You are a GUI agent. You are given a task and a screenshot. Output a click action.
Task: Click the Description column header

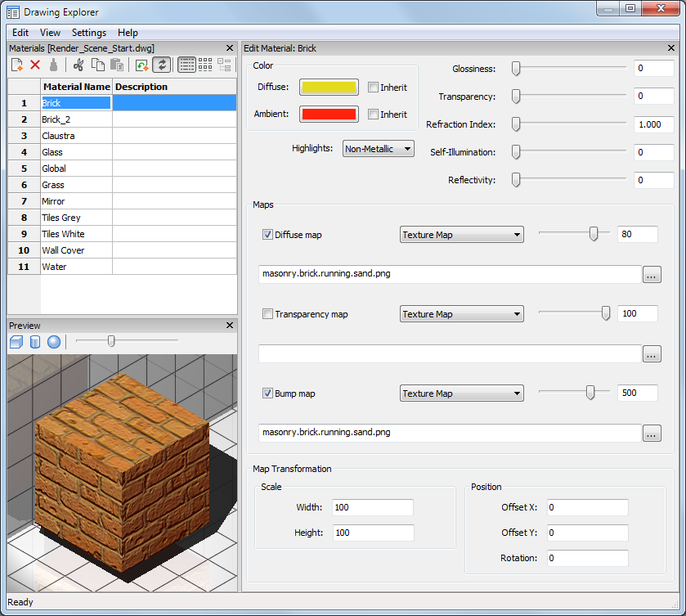click(x=174, y=87)
